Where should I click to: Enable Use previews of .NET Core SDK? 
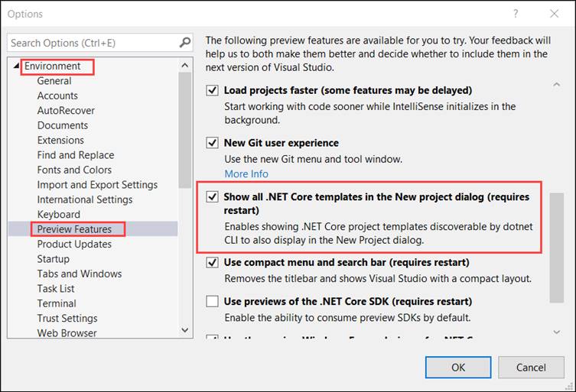(213, 302)
